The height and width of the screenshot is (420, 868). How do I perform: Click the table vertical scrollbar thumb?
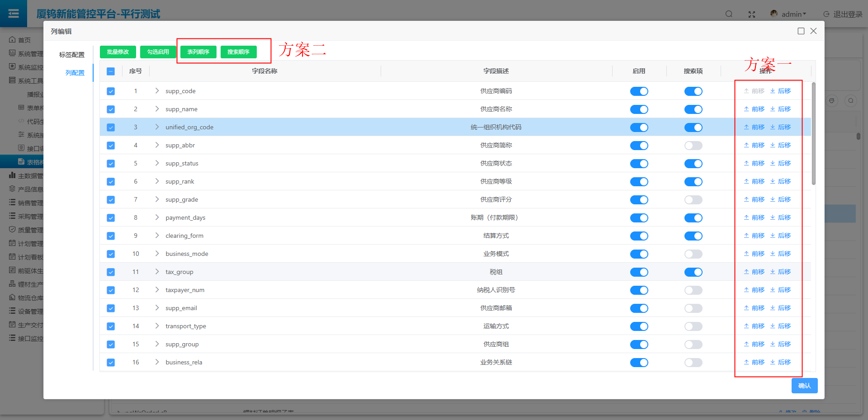pyautogui.click(x=813, y=133)
